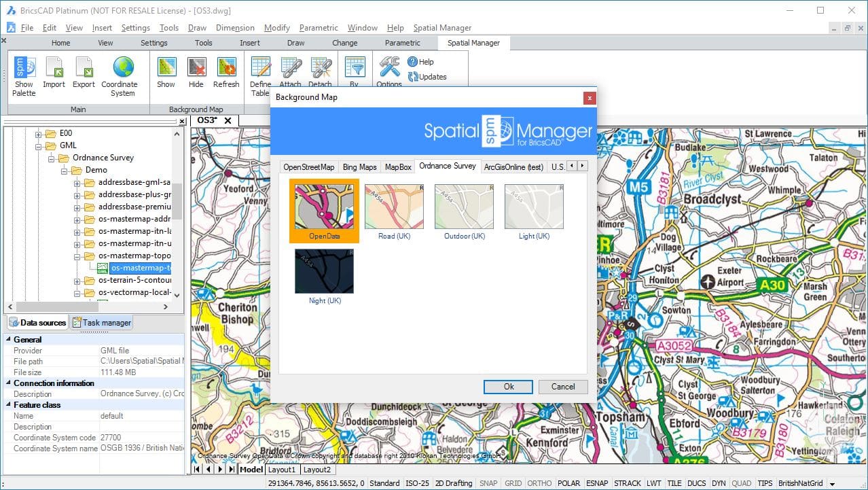Click Refresh background map icon
Image resolution: width=868 pixels, height=490 pixels.
pos(226,67)
